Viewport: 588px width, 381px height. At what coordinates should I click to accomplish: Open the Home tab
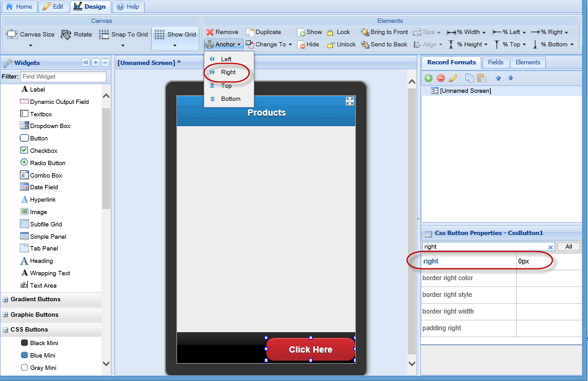point(19,6)
